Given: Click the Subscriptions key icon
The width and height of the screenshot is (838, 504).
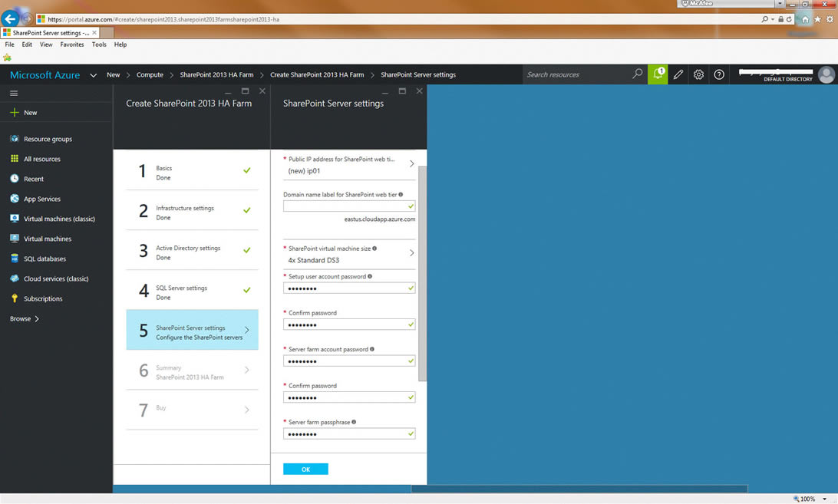Looking at the screenshot, I should pyautogui.click(x=15, y=298).
